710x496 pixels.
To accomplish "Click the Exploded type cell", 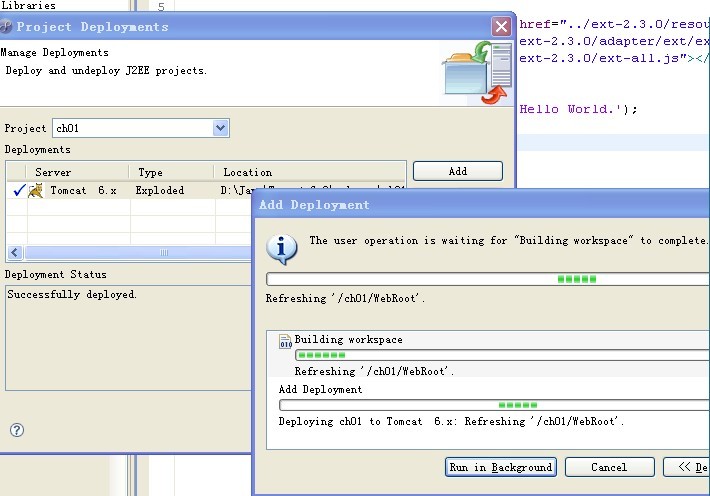I will point(160,190).
